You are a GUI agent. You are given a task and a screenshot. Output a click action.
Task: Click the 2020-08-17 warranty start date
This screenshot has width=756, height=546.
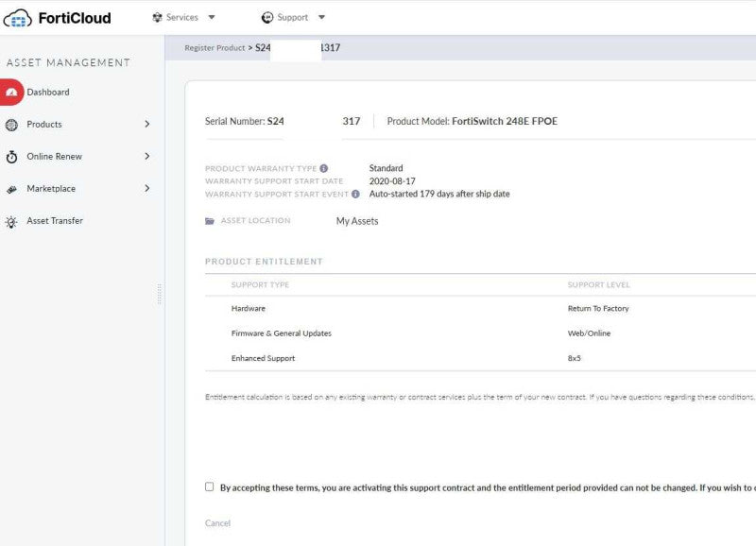[392, 181]
